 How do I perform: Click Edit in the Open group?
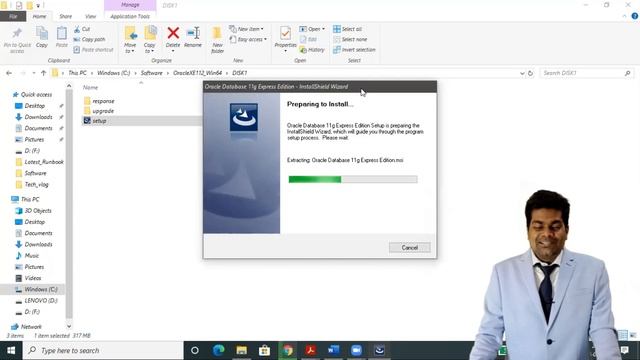point(308,39)
